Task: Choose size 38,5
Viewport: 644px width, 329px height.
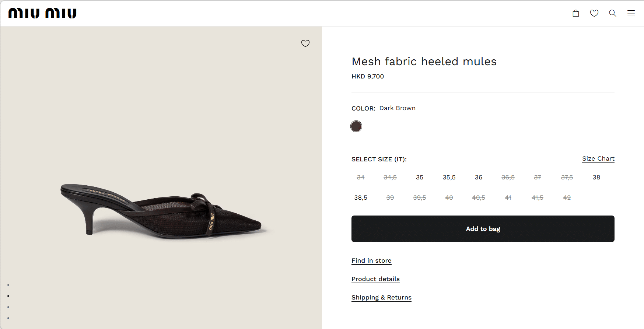Action: point(361,197)
